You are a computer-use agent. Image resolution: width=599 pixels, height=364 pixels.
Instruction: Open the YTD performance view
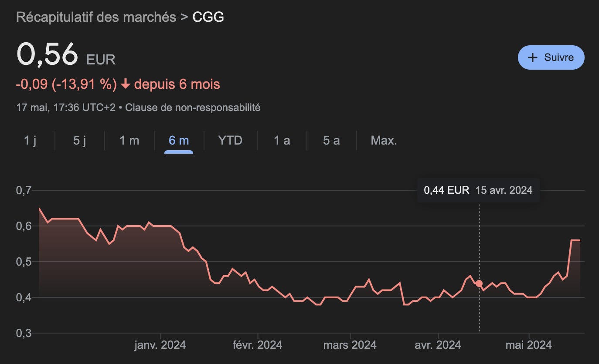229,140
